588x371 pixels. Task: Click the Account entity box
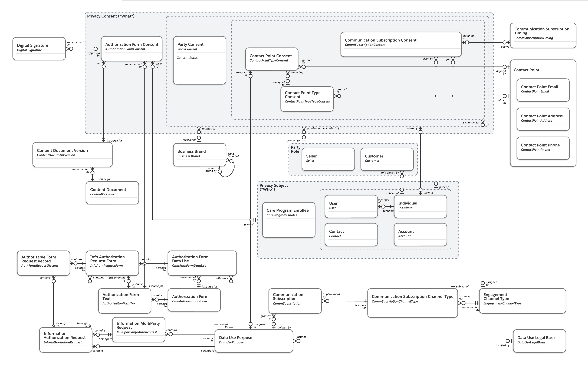tap(420, 234)
